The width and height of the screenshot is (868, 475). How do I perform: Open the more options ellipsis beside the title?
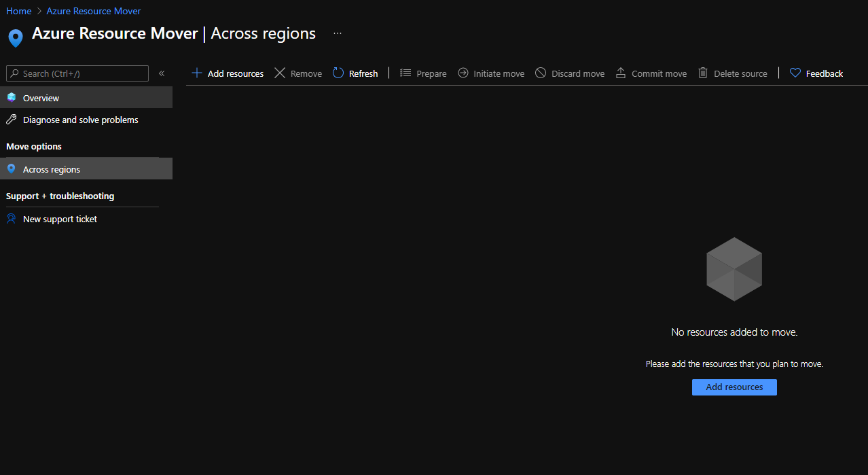point(338,33)
